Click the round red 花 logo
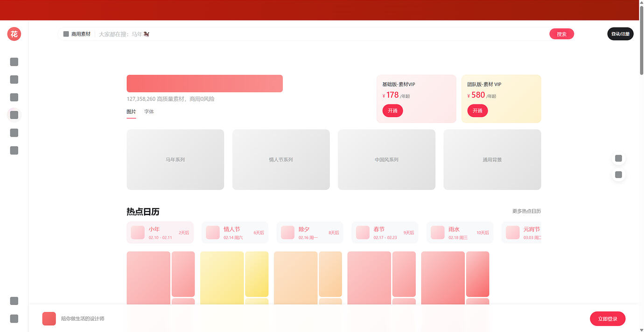This screenshot has height=332, width=644. [14, 34]
